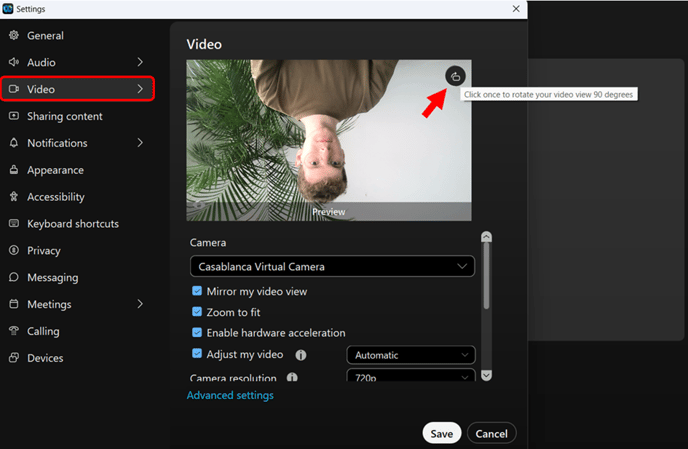Go to Keyboard shortcuts settings
Image resolution: width=688 pixels, height=449 pixels.
click(x=72, y=224)
